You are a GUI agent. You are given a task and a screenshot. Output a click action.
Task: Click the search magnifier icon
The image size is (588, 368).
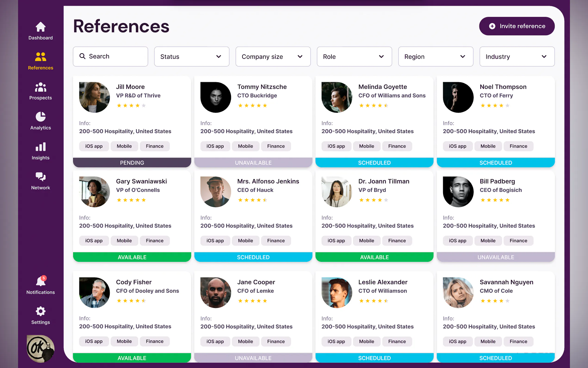pyautogui.click(x=82, y=56)
